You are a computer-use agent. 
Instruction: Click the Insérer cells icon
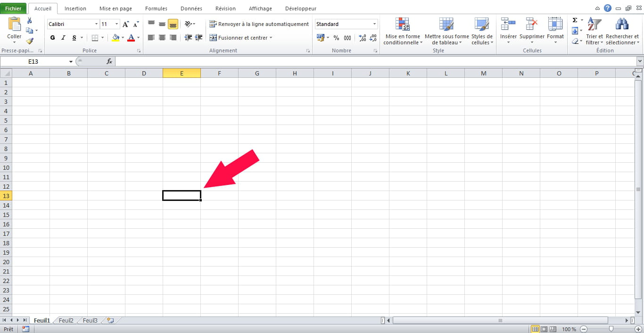[508, 24]
